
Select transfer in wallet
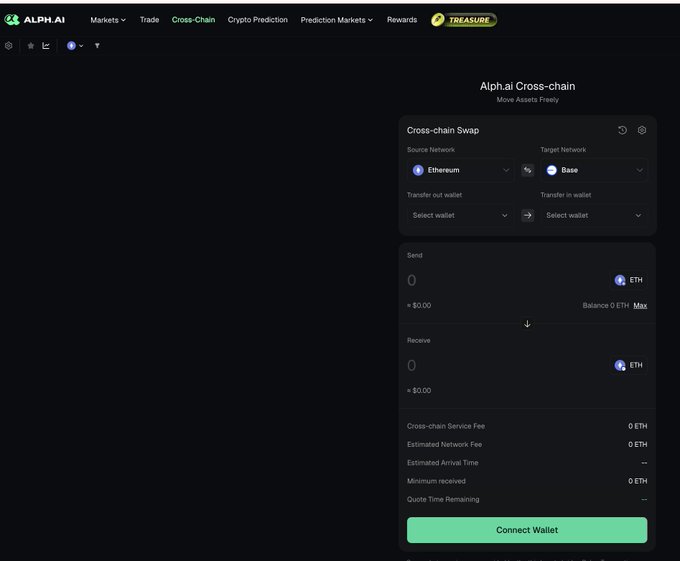point(594,215)
